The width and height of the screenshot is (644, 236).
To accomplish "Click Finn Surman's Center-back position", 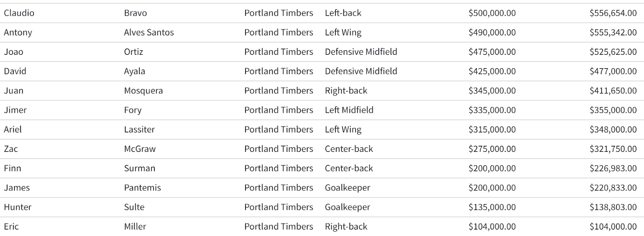I will click(x=349, y=168).
